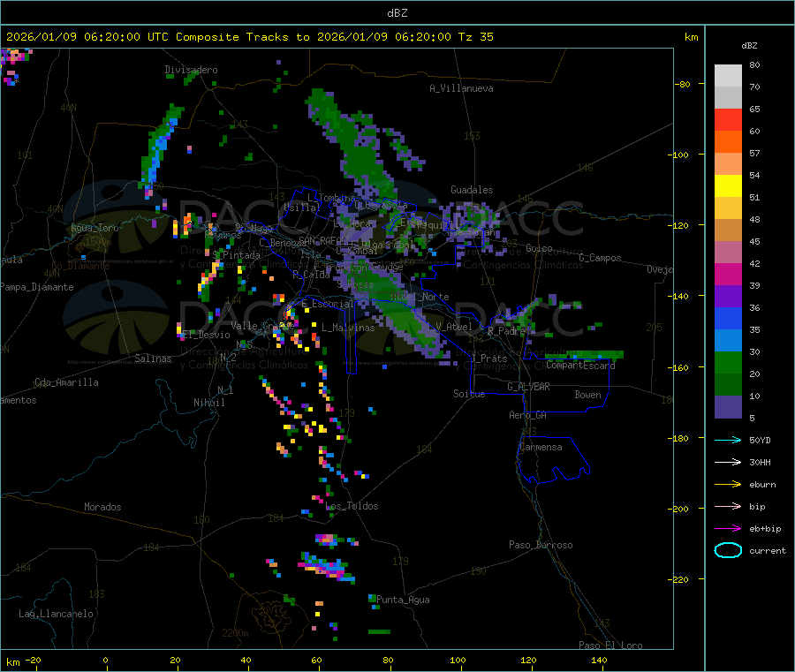Screen dimensions: 795x672
Task: Click the 'Carmensa' map label
Action: pyautogui.click(x=541, y=447)
